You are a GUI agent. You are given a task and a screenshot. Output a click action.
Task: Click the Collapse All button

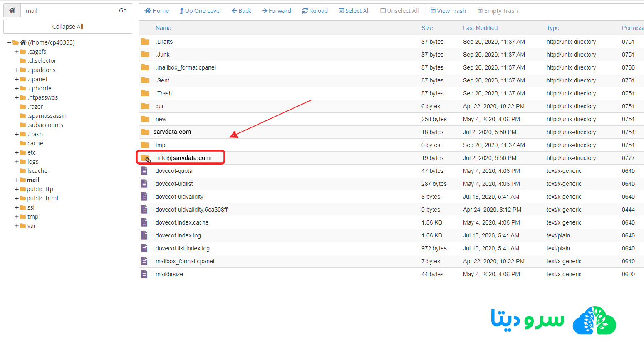[x=67, y=26]
